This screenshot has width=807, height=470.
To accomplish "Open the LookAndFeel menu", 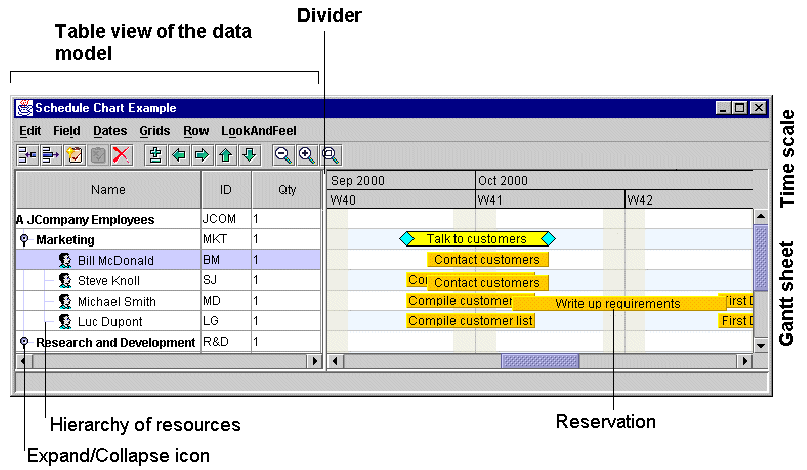I will coord(258,130).
